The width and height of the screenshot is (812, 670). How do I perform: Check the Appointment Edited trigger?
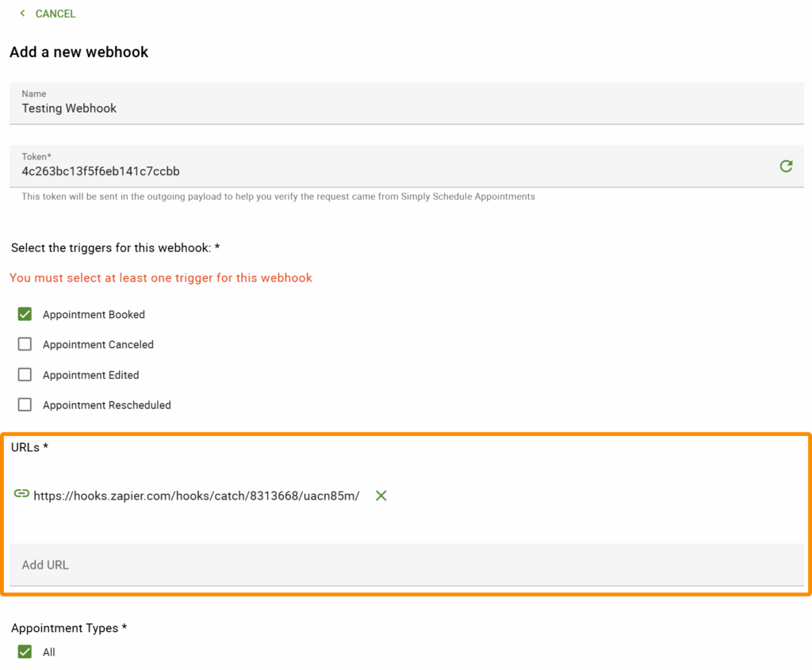[x=25, y=374]
